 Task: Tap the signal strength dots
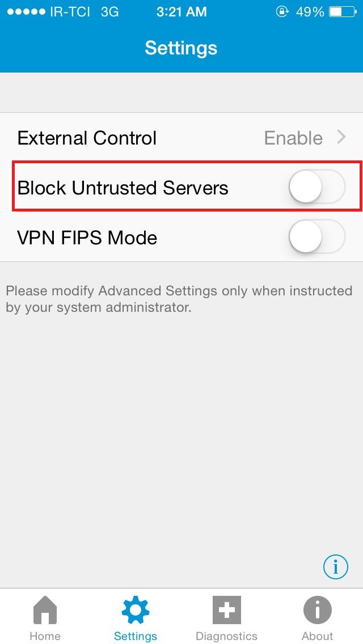(26, 12)
